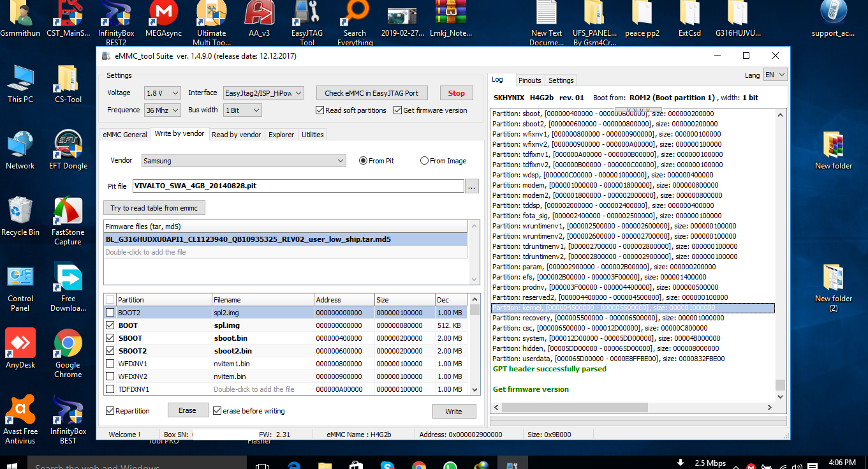868x469 pixels.
Task: Open the Interface EasyJtag2 dropdown
Action: [x=263, y=93]
